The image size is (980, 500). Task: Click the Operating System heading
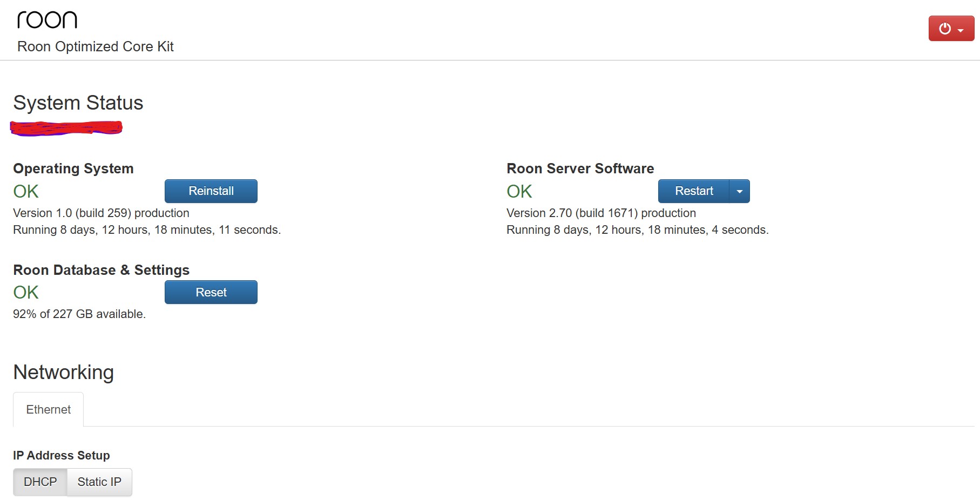coord(73,168)
